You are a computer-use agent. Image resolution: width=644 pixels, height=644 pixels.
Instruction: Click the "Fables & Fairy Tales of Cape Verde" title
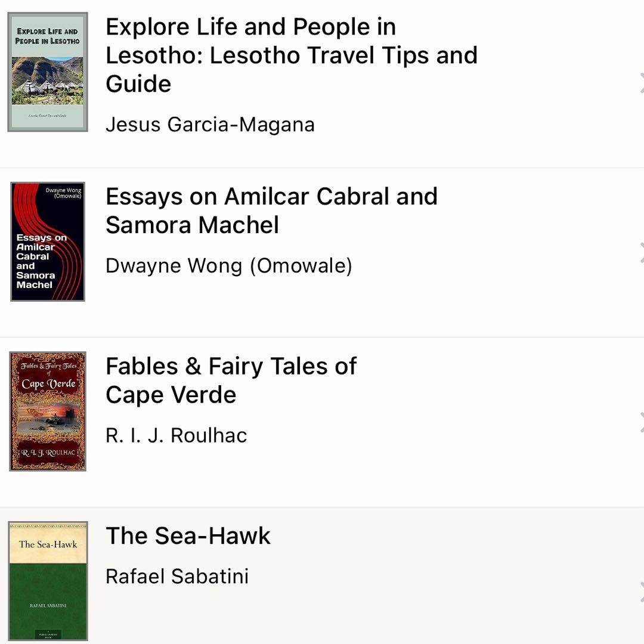[x=231, y=380]
